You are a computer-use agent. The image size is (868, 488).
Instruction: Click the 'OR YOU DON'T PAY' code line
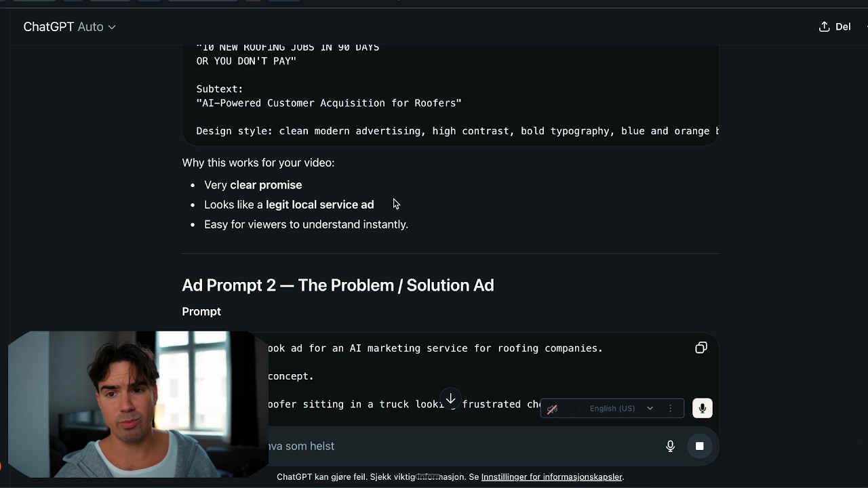pyautogui.click(x=246, y=61)
